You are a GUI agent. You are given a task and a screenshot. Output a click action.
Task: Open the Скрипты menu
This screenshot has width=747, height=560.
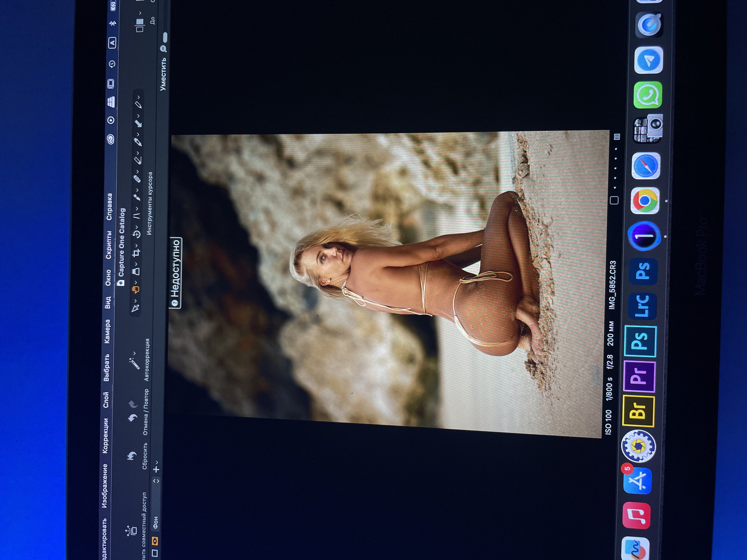click(x=109, y=245)
